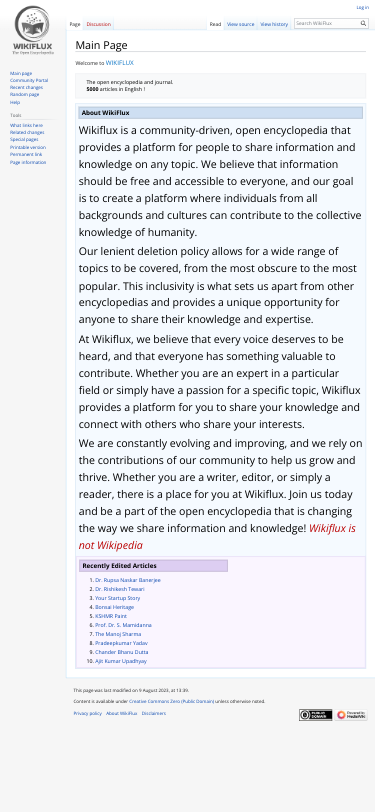Focus the Search WikiFlux field
Viewport: 375px width, 812px height.
tap(328, 23)
